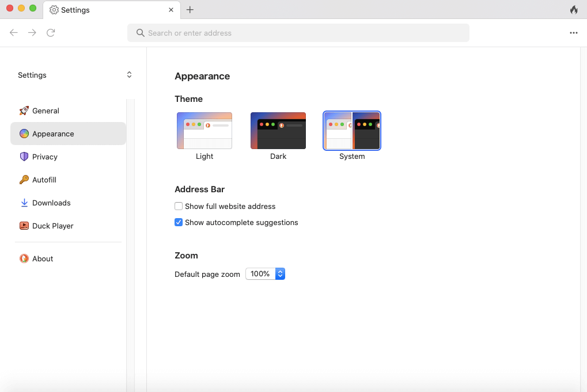Click the Duck Player label in sidebar
This screenshot has width=587, height=392.
(53, 226)
